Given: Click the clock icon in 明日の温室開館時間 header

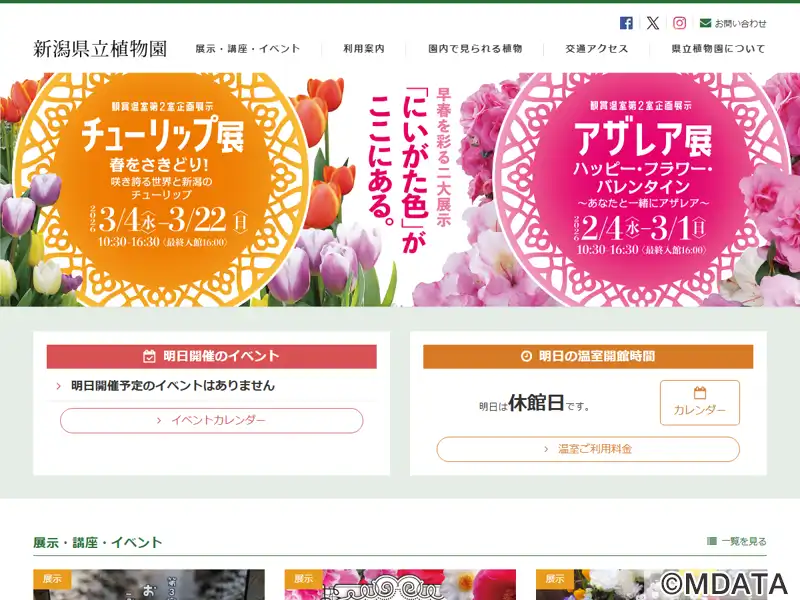Looking at the screenshot, I should 526,356.
